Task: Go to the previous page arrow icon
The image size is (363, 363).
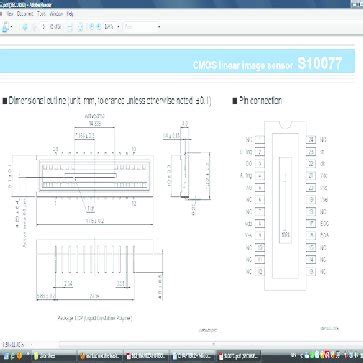Action: click(x=25, y=27)
